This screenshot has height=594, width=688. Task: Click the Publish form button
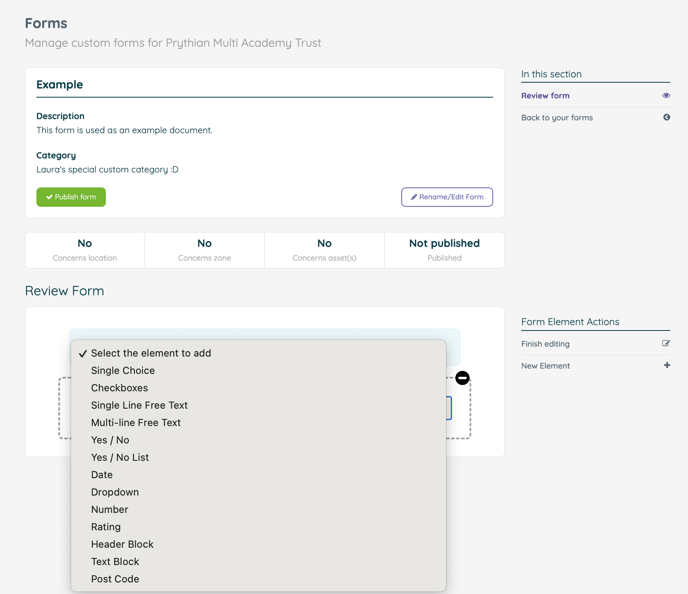click(x=71, y=197)
